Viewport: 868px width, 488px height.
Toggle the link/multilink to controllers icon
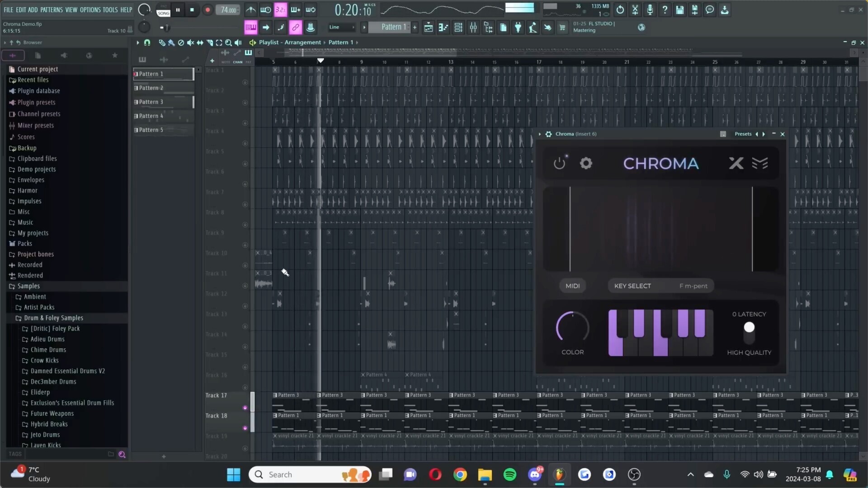(x=295, y=28)
